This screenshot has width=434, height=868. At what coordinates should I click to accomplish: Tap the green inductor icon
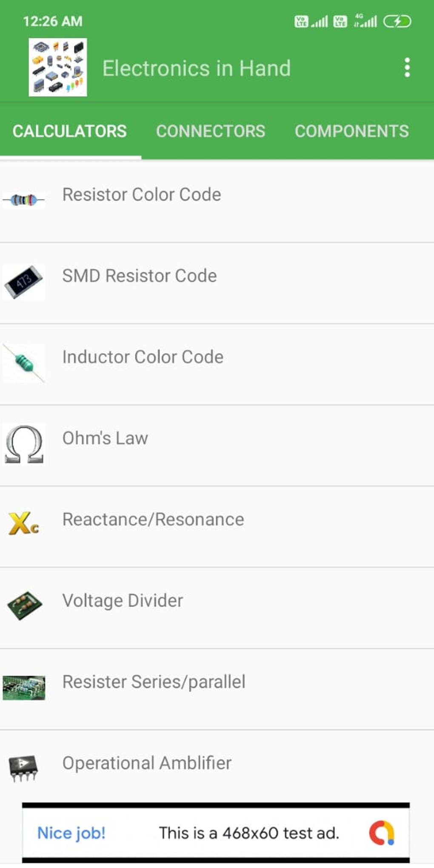[x=24, y=363]
